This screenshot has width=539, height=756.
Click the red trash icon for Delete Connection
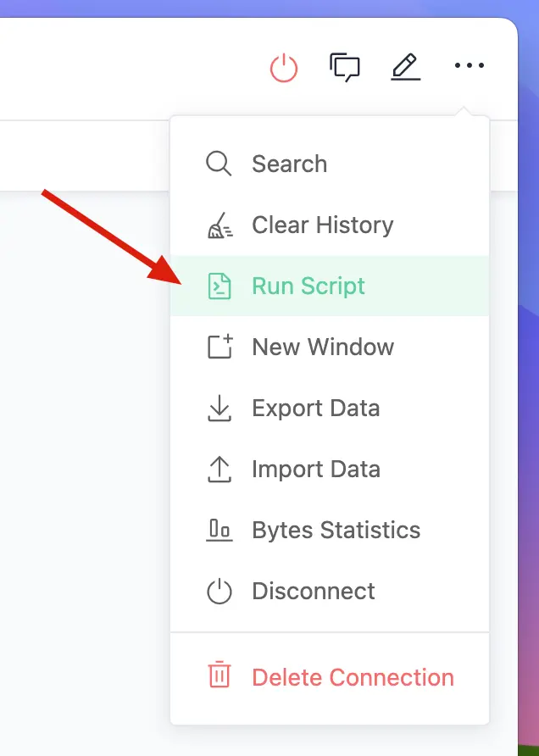(219, 676)
